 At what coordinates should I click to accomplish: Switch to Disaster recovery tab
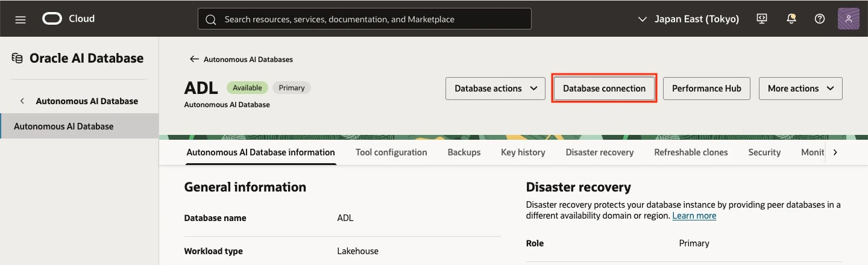(600, 152)
